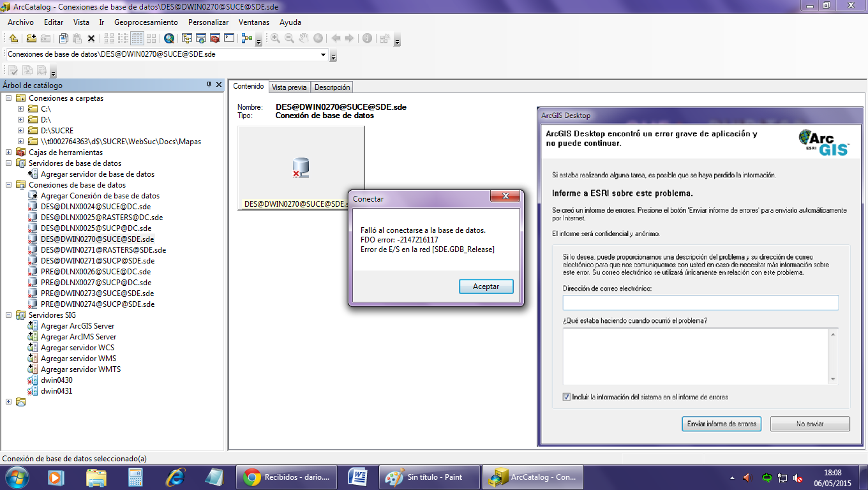Select Agregar servidor WMTS item
Screen dimensions: 868x490
[x=80, y=369]
